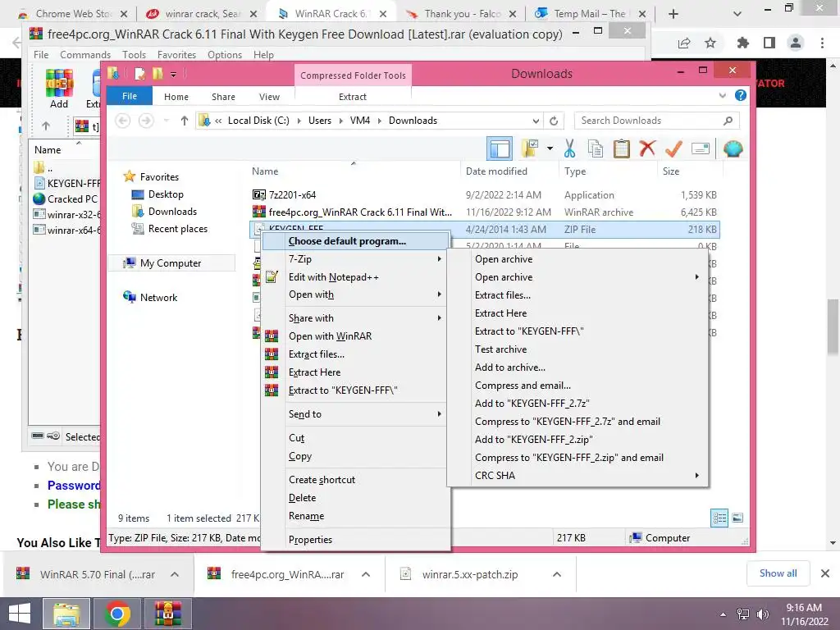
Task: Expand the Open with submenu
Action: click(x=440, y=294)
